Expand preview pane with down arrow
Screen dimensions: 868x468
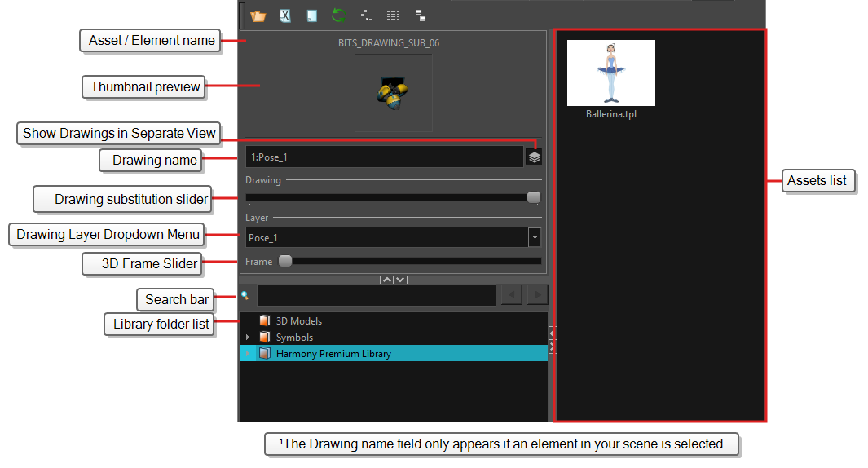[400, 280]
